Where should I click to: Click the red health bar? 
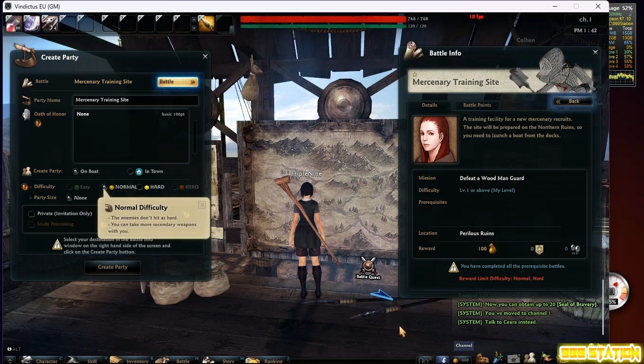coord(323,19)
